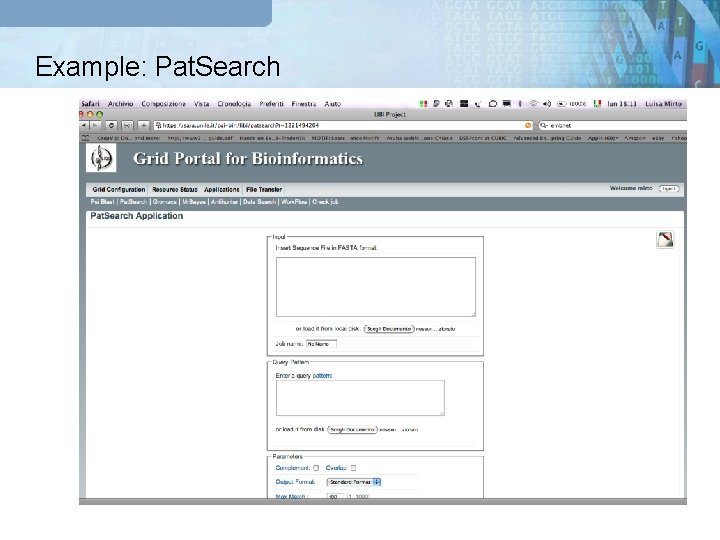Viewport: 720px width, 540px height.
Task: Click the red help icon on right
Action: tap(665, 240)
